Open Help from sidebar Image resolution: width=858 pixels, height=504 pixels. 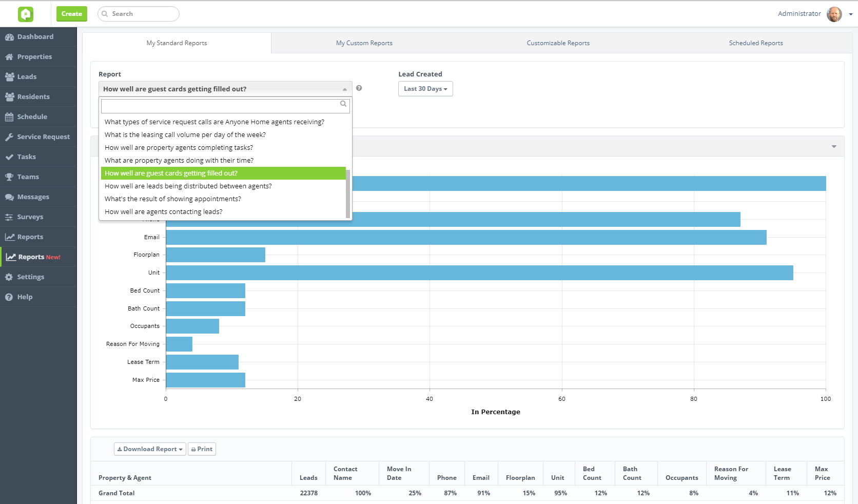point(38,297)
